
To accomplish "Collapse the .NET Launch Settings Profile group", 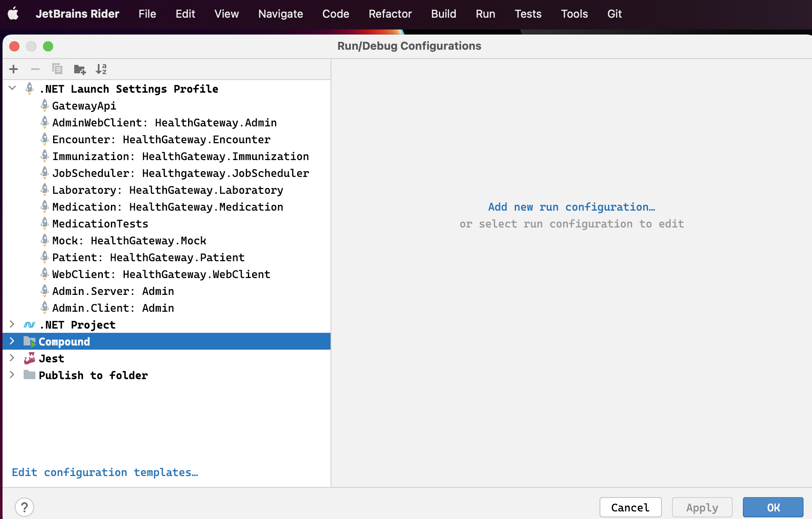I will pos(12,88).
